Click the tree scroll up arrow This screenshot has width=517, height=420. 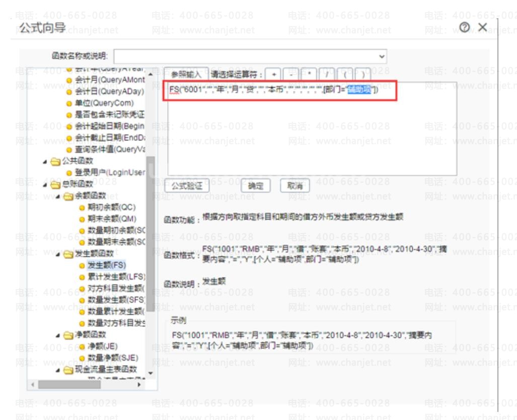pyautogui.click(x=151, y=74)
